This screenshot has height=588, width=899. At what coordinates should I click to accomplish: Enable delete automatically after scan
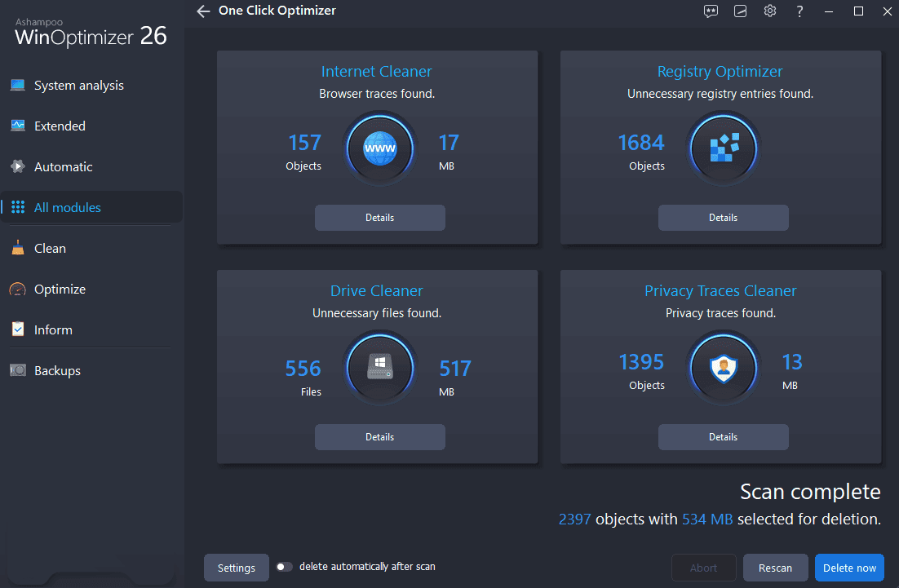pos(285,566)
